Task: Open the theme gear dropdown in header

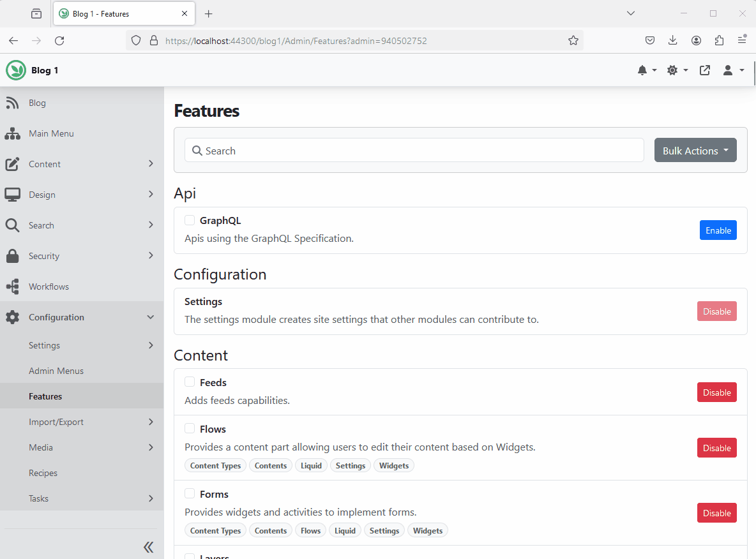Action: tap(677, 70)
